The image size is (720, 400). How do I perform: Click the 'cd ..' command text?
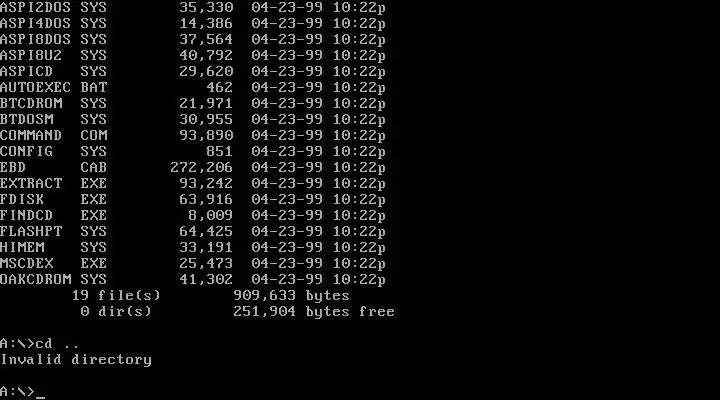coord(57,344)
